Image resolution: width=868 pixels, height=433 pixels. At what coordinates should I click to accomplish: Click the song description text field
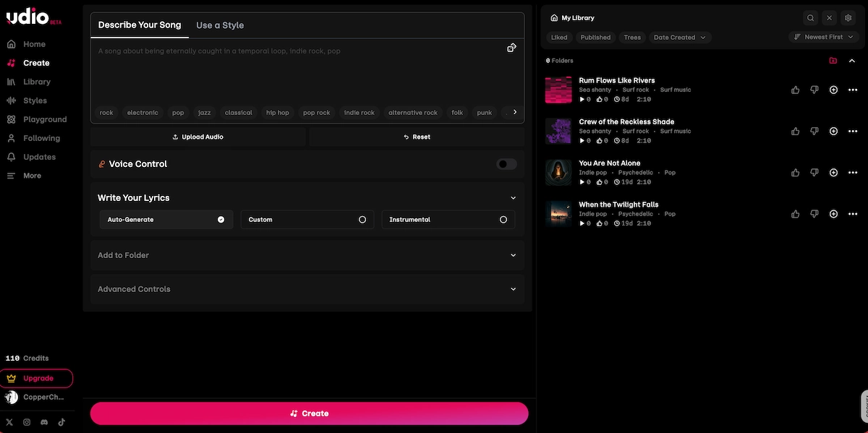coord(297,72)
